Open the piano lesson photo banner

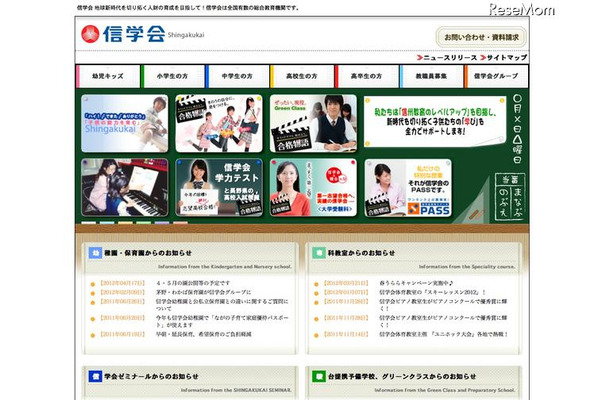point(124,187)
